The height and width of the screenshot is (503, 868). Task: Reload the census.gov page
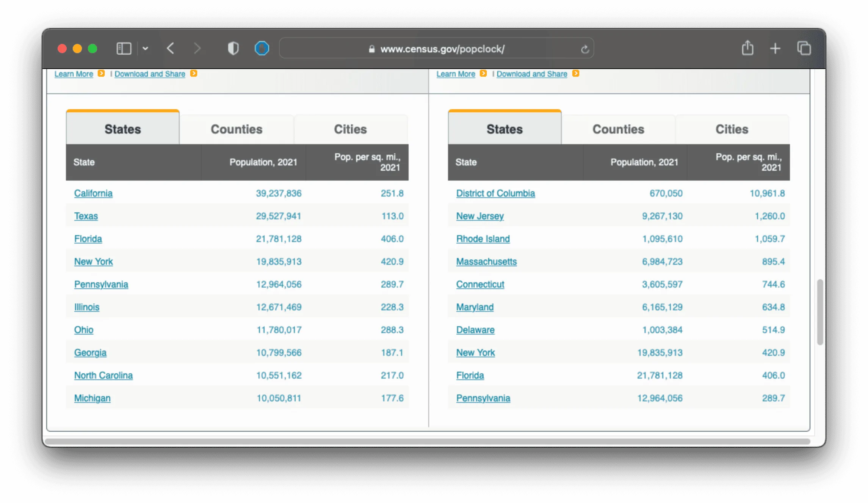tap(585, 49)
